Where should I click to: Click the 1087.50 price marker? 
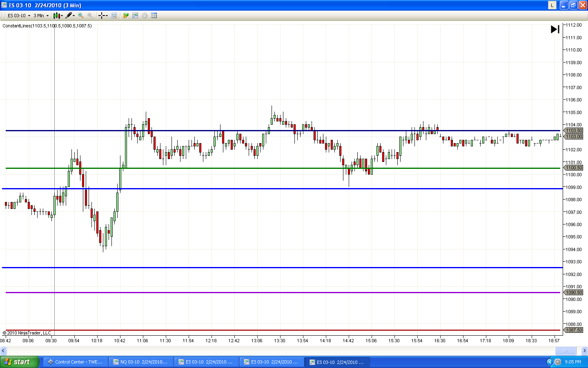coord(574,330)
